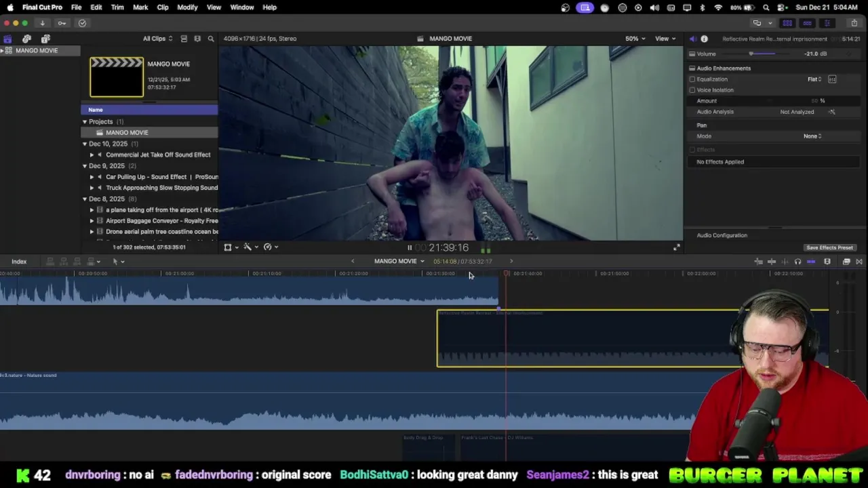Show the Info inspector icon
Screen dimensions: 868x488
click(x=704, y=39)
